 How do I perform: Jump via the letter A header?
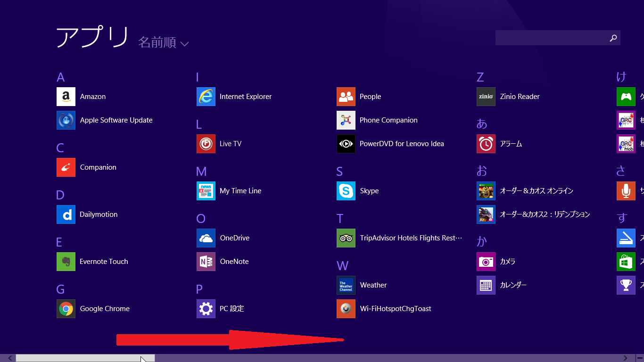pyautogui.click(x=60, y=77)
